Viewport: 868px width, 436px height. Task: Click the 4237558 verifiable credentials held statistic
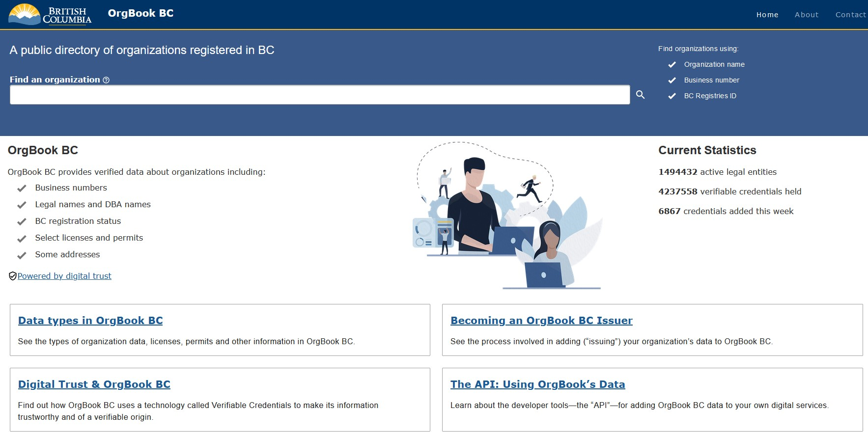pyautogui.click(x=730, y=191)
